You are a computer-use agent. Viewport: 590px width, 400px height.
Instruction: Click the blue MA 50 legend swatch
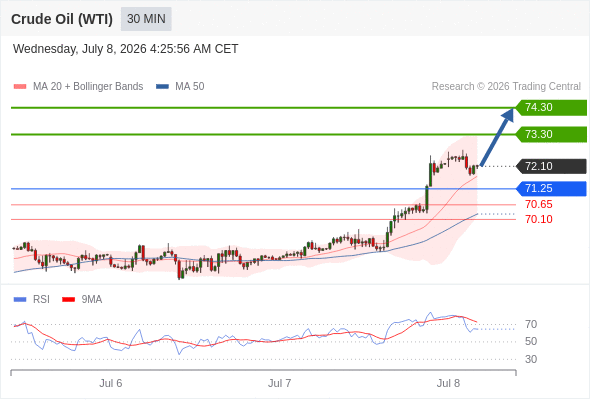coord(162,87)
